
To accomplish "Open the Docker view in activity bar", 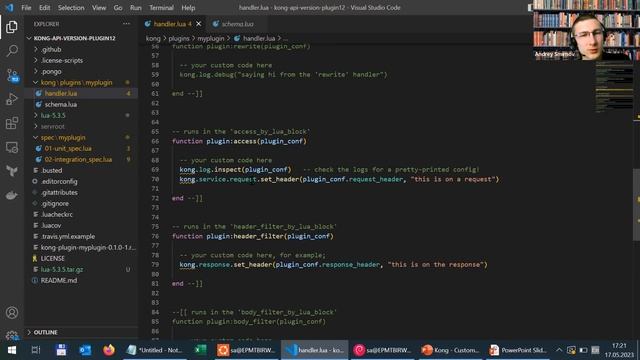I will tap(12, 195).
